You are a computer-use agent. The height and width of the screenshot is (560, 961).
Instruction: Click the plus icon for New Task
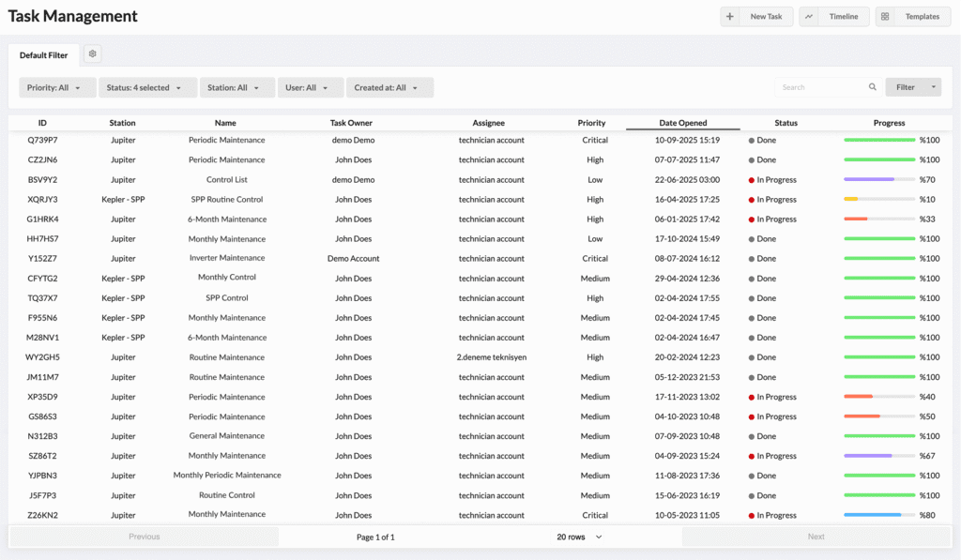pos(730,17)
